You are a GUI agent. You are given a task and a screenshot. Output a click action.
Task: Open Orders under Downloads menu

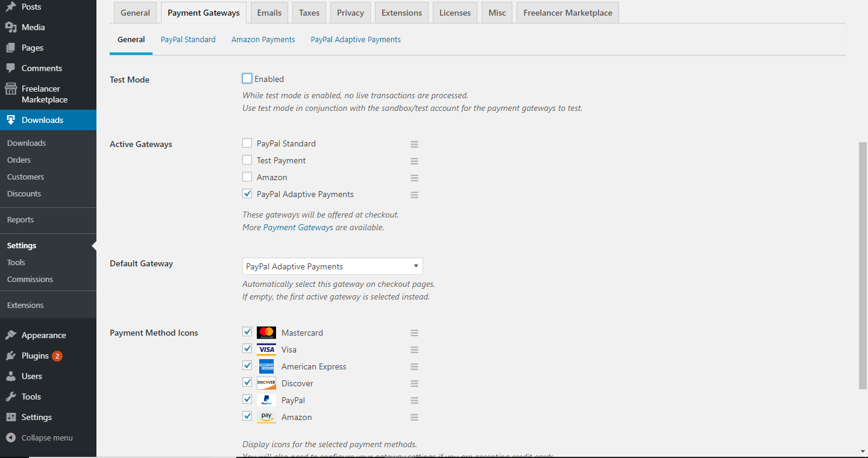pyautogui.click(x=19, y=160)
